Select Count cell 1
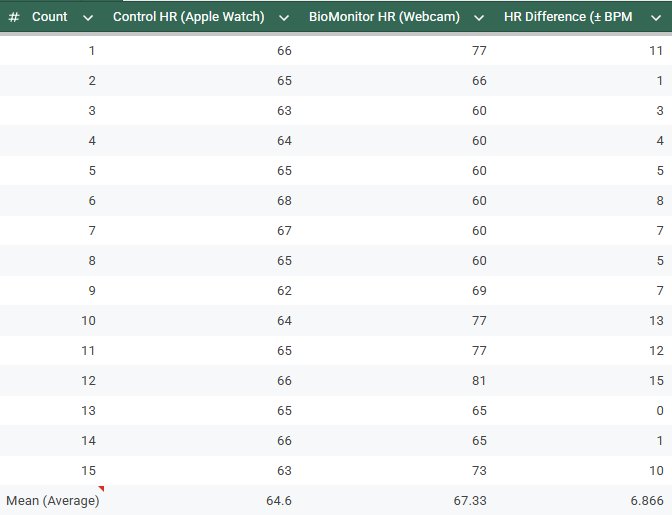Screen dimensions: 672x515 pos(92,51)
